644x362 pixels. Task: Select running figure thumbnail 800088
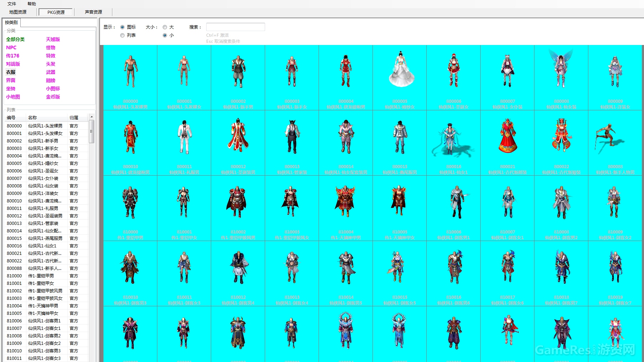[x=615, y=143]
